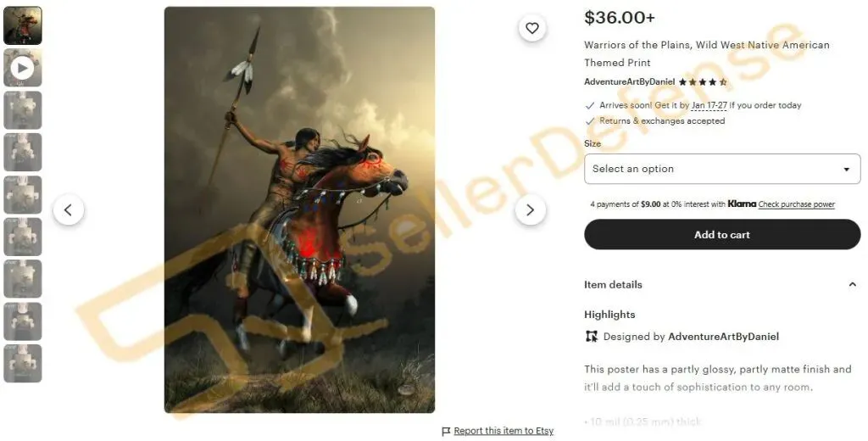This screenshot has height=441, width=868.
Task: Click the Jan 17-27 delivery date
Action: (x=709, y=105)
